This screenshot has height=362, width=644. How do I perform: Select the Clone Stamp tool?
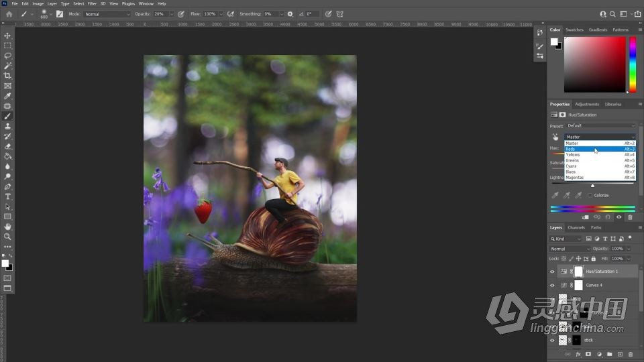coord(7,126)
